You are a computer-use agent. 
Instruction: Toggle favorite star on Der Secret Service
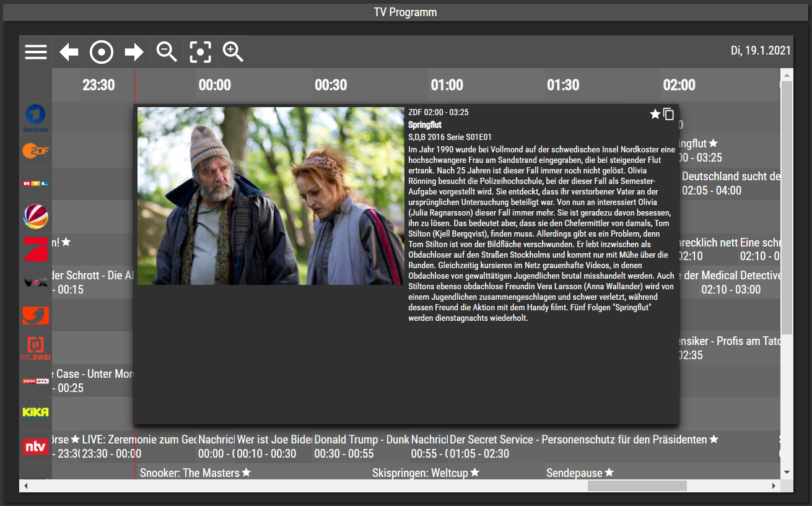714,439
